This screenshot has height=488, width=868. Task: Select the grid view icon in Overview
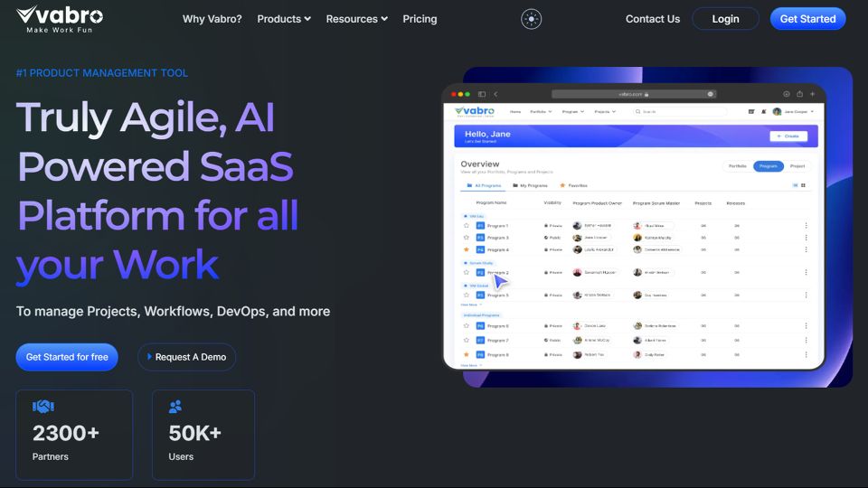803,185
